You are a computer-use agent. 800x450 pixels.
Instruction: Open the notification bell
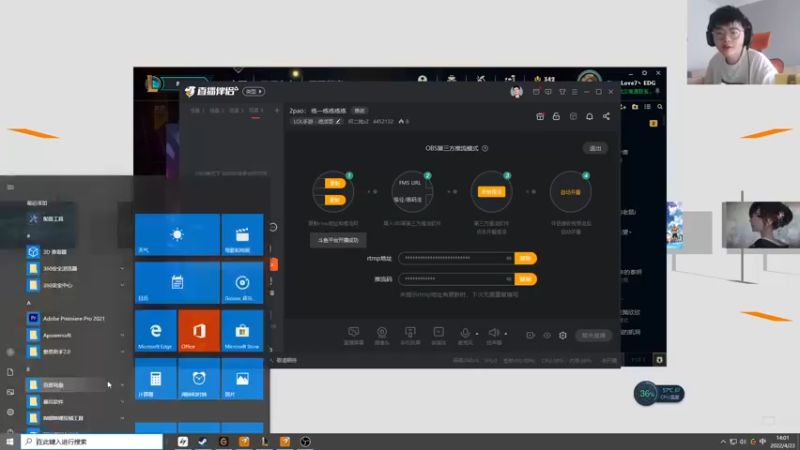(x=589, y=116)
